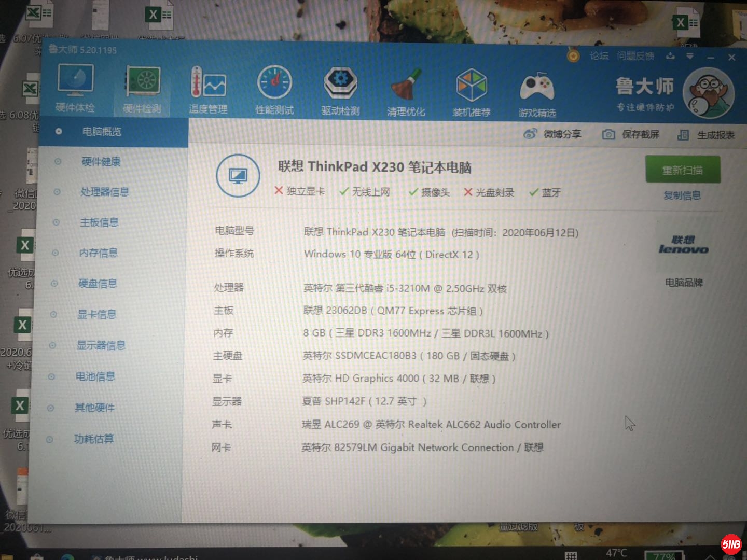Go to 电池信息 in the sidebar
Screen dimensions: 747x560
point(95,376)
